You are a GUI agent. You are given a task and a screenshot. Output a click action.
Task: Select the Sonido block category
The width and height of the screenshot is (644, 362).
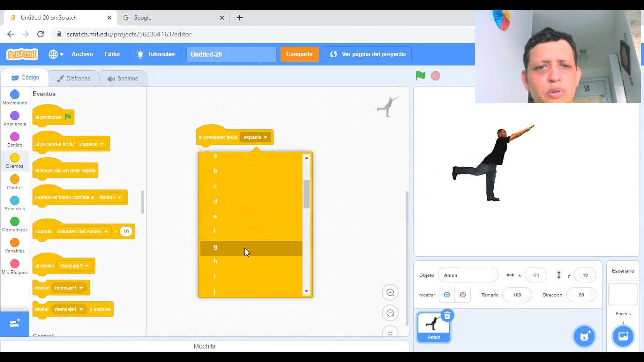pyautogui.click(x=15, y=140)
